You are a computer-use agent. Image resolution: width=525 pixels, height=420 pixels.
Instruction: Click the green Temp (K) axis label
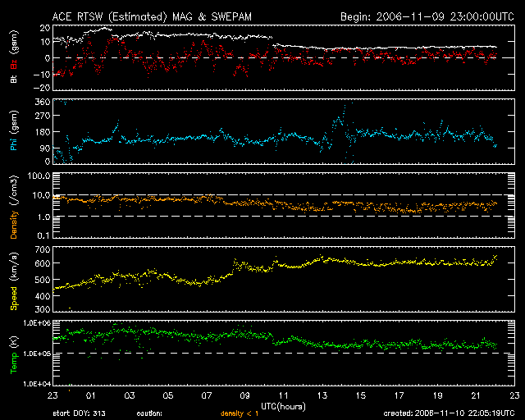tap(13, 352)
